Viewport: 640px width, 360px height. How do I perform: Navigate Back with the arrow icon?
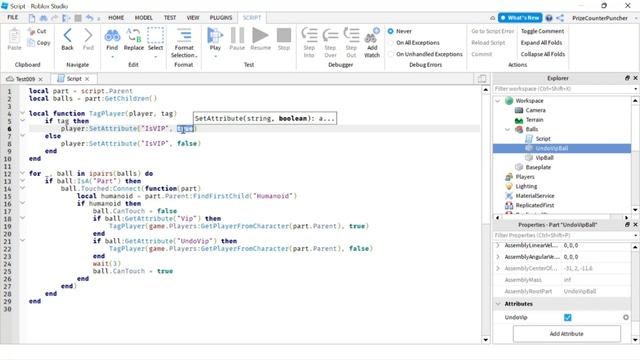67,36
